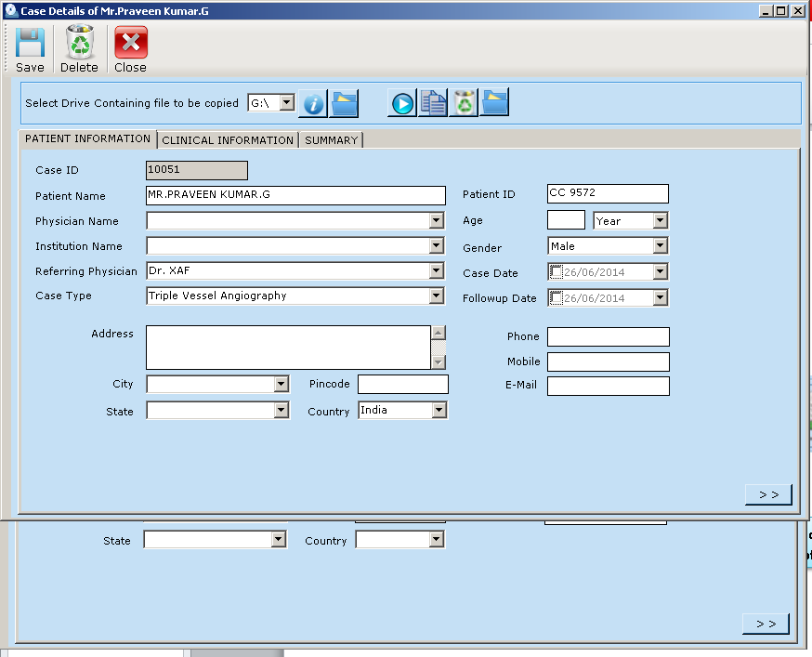The image size is (812, 657).
Task: Click the blue info icon beside drive selector
Action: [x=313, y=103]
